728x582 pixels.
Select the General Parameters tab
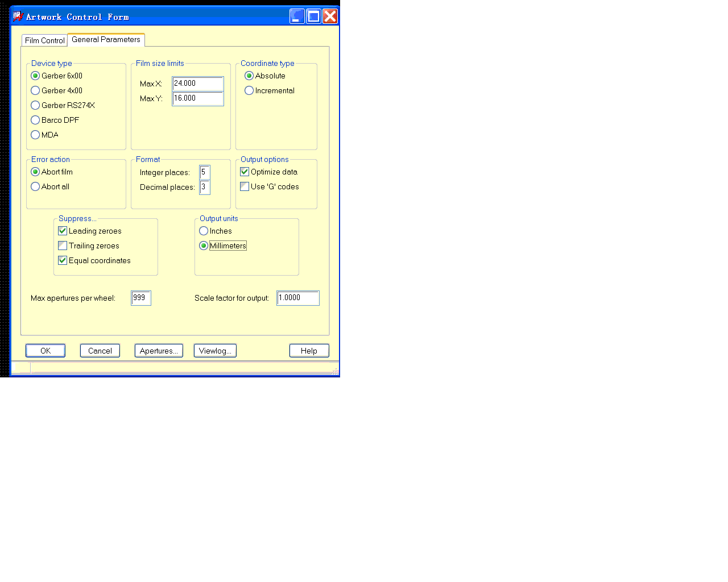click(106, 39)
